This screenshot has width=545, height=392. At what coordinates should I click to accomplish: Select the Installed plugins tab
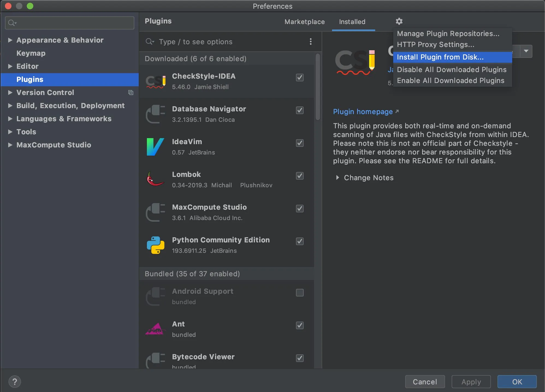click(353, 22)
